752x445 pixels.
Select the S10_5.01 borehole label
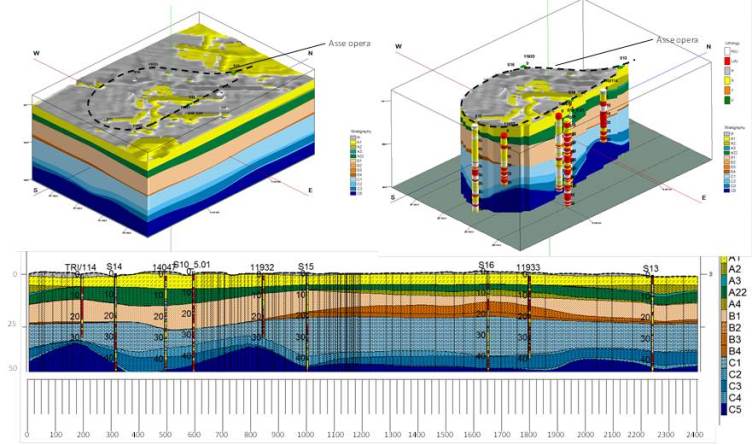191,266
